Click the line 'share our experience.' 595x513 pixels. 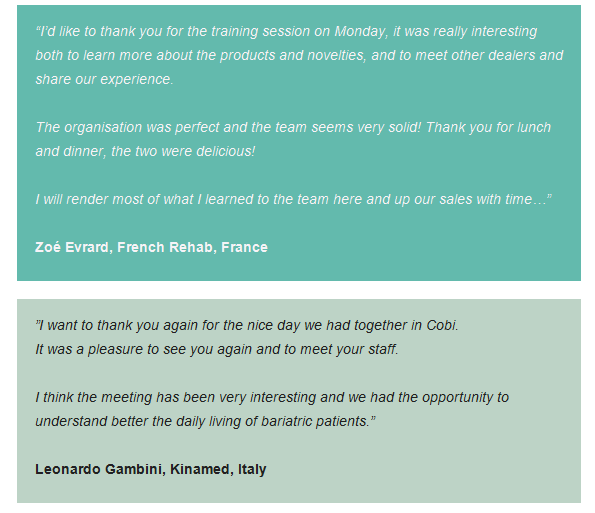tap(104, 79)
